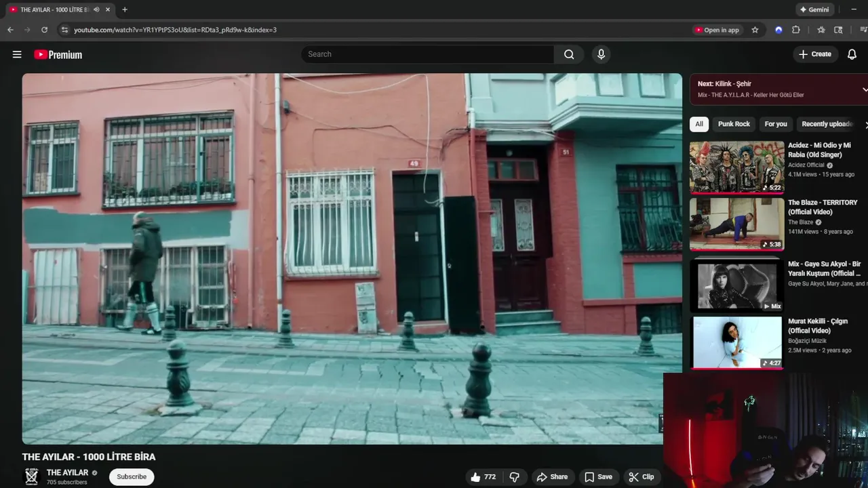
Task: Clip the video with the scissors button
Action: (x=642, y=477)
